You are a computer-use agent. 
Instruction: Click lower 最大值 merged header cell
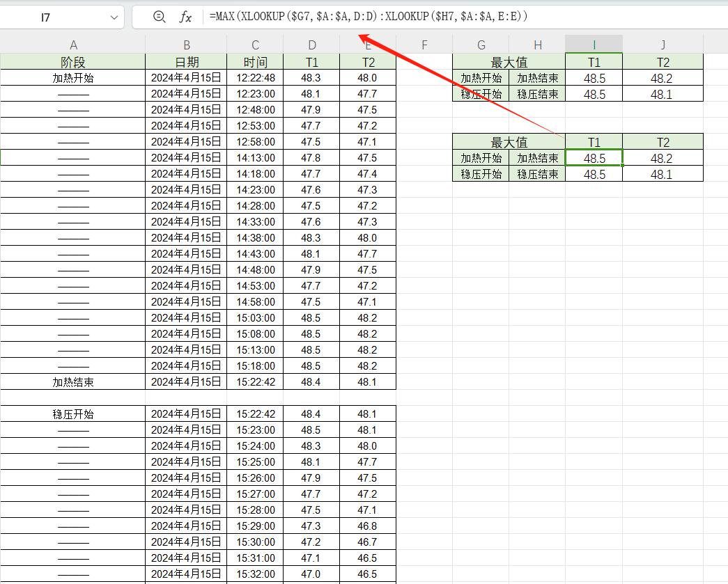(x=509, y=141)
